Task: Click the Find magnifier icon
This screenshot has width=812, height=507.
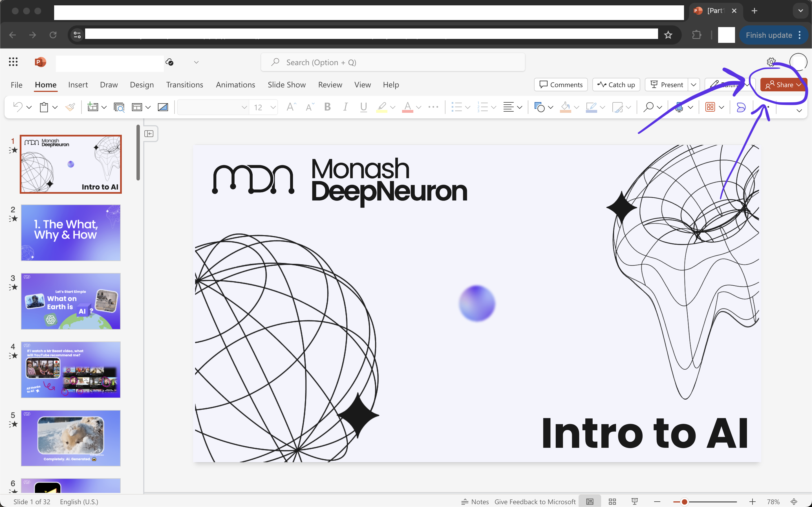Action: point(648,107)
